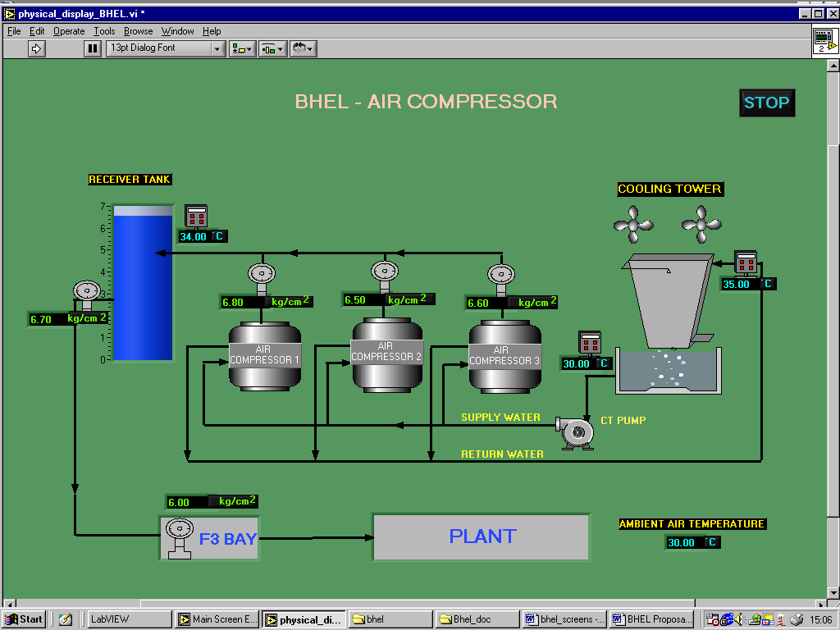Click the F3 BAY pressure gauge icon

[x=180, y=538]
